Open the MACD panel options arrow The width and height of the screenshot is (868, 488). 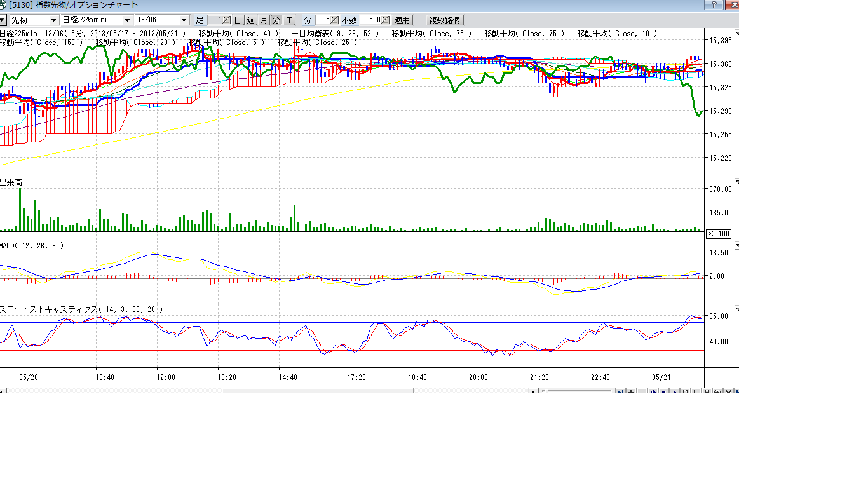click(x=736, y=245)
